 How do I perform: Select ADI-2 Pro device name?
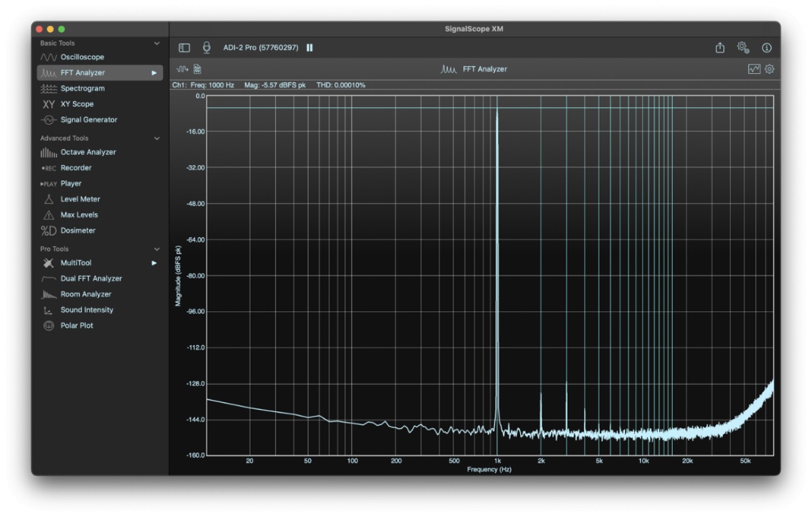260,48
